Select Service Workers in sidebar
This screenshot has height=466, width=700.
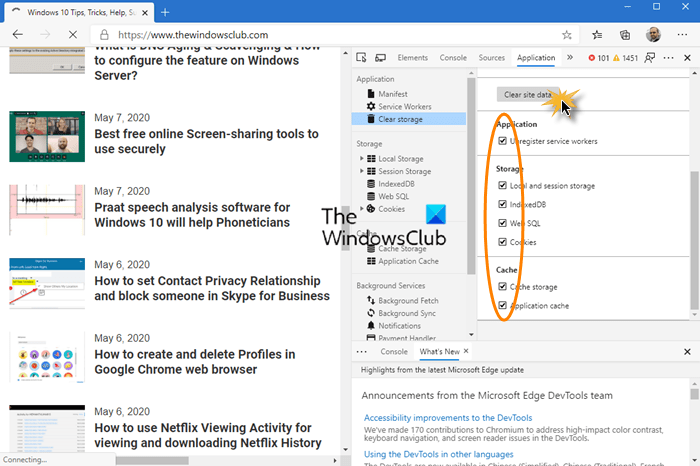tap(404, 106)
